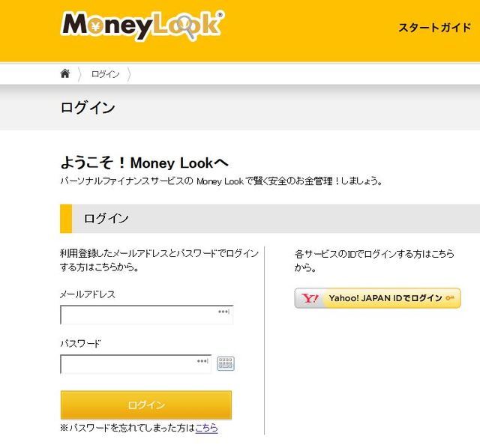Focus the メールアドレス input field

click(139, 315)
